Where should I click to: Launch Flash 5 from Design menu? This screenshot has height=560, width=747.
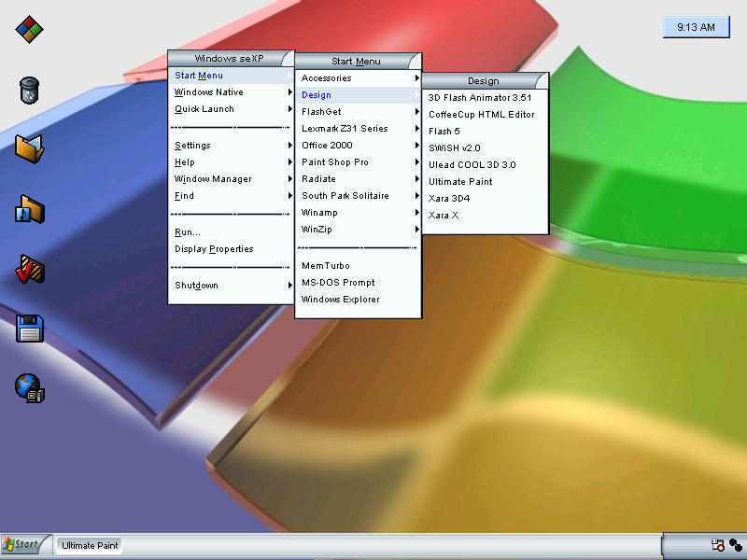point(485,132)
